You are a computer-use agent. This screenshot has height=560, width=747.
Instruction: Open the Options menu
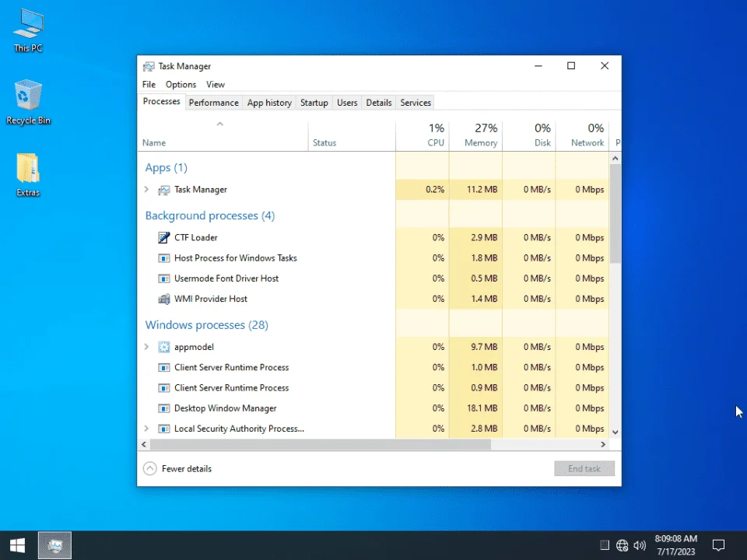(x=181, y=84)
